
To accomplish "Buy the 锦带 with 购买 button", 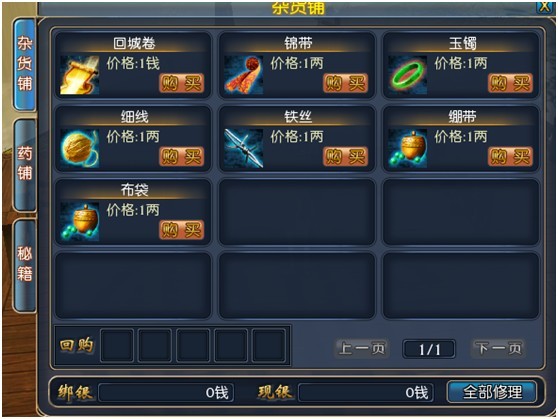I will point(346,83).
